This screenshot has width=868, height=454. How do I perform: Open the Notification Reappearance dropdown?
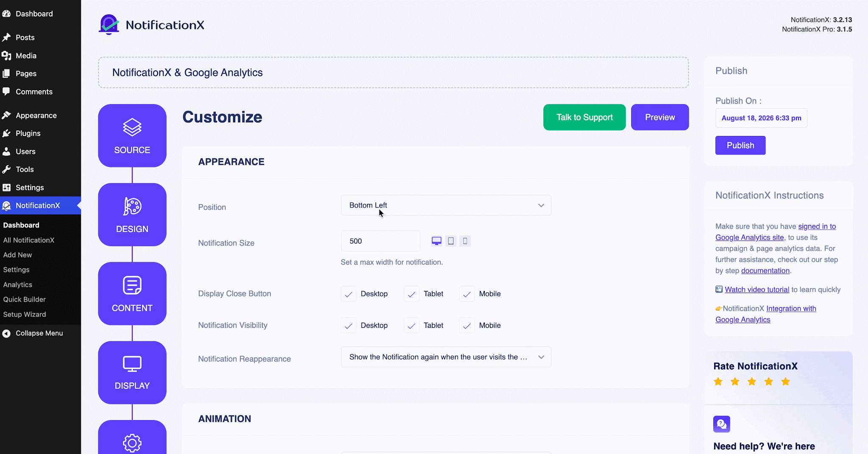click(x=446, y=357)
